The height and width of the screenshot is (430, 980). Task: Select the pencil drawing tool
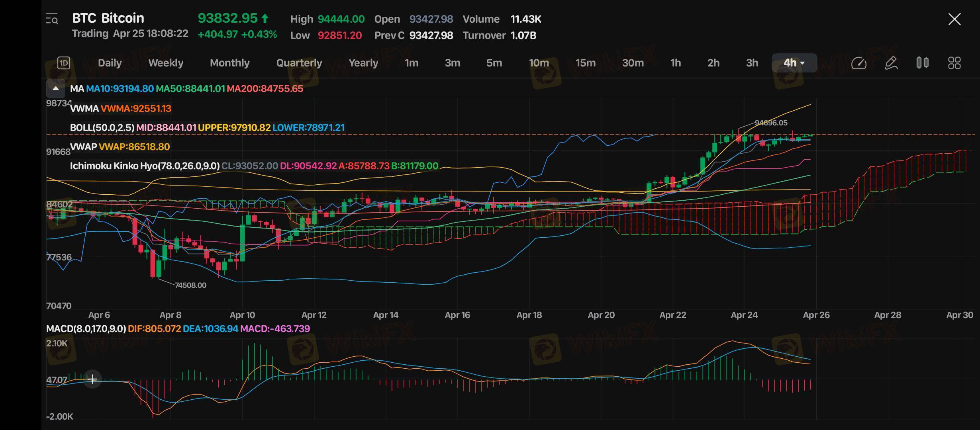click(891, 63)
